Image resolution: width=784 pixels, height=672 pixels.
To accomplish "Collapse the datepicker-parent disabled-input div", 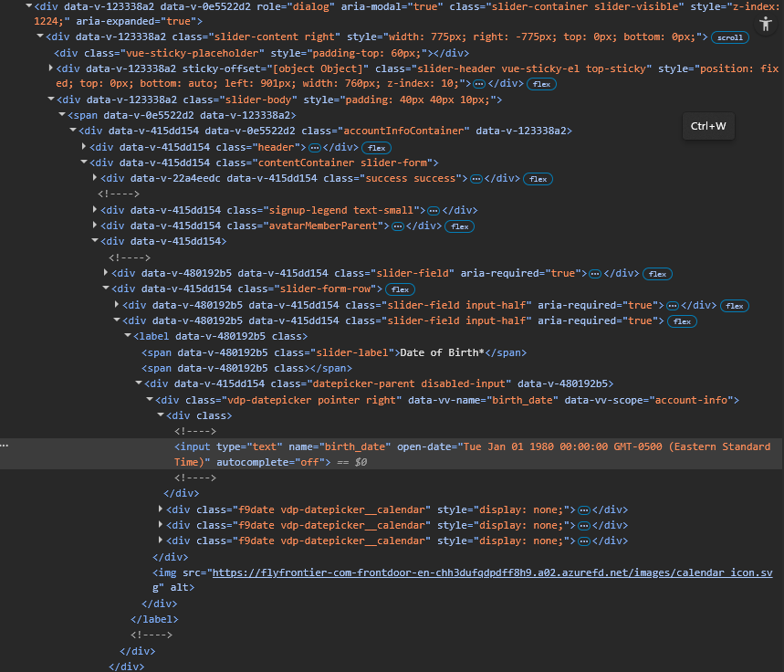I will [x=139, y=383].
